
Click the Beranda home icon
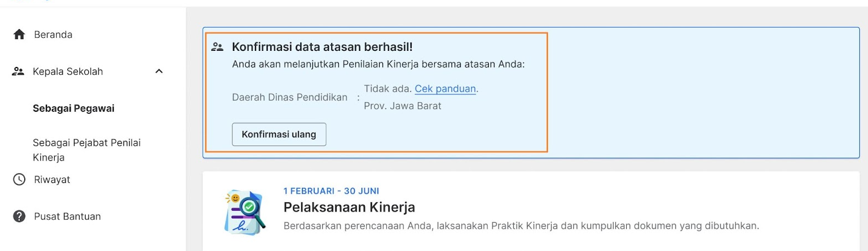pyautogui.click(x=19, y=35)
